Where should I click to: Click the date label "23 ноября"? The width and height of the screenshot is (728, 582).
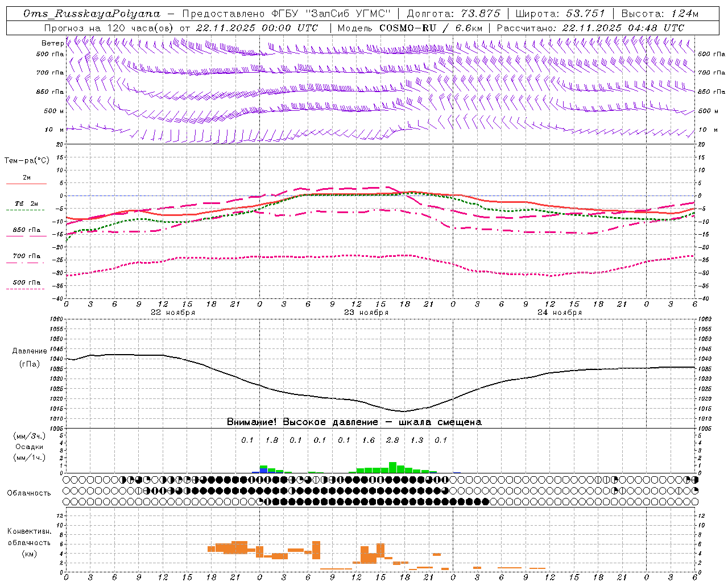click(x=366, y=313)
